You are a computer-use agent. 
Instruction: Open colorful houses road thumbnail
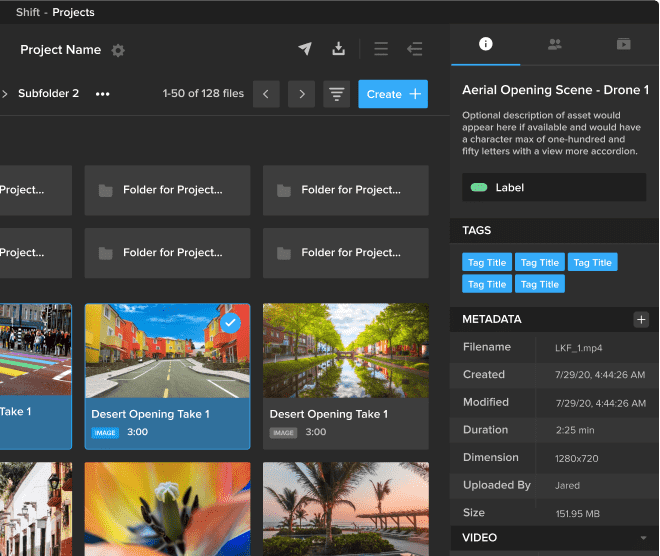[x=168, y=351]
